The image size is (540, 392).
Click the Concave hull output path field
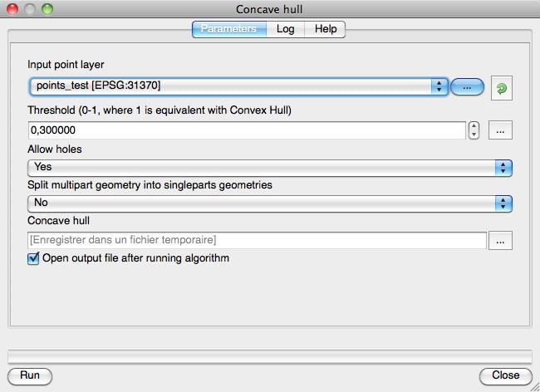(x=256, y=240)
